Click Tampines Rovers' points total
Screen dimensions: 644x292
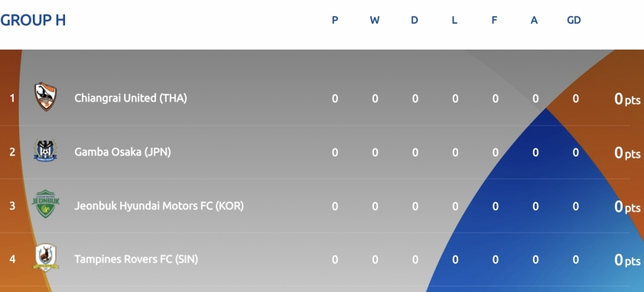pos(627,260)
